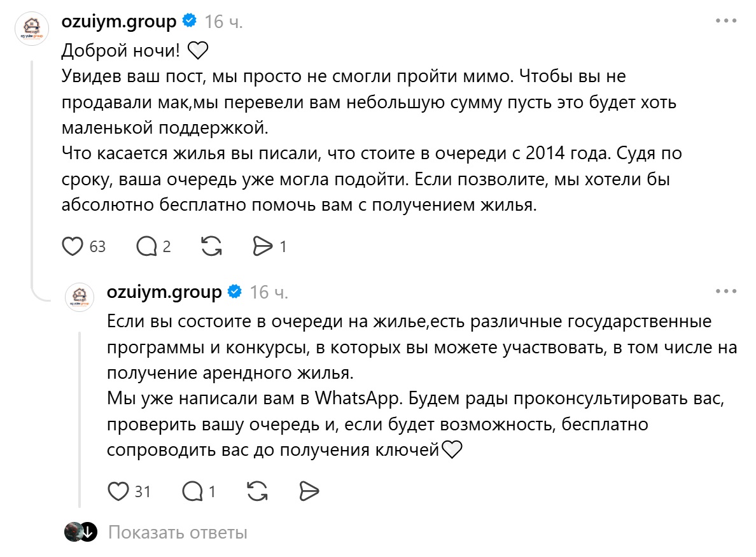The height and width of the screenshot is (557, 756).
Task: Click verified badge on reply post
Action: click(235, 292)
